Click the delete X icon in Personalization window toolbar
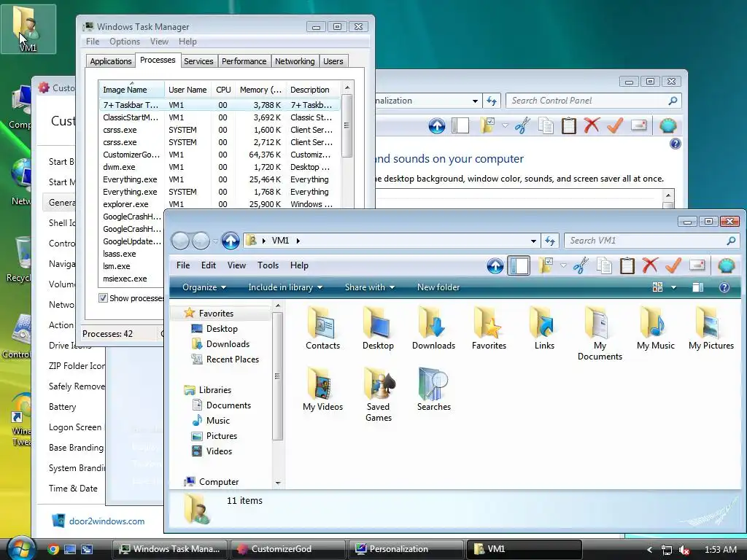The width and height of the screenshot is (747, 560). click(592, 125)
